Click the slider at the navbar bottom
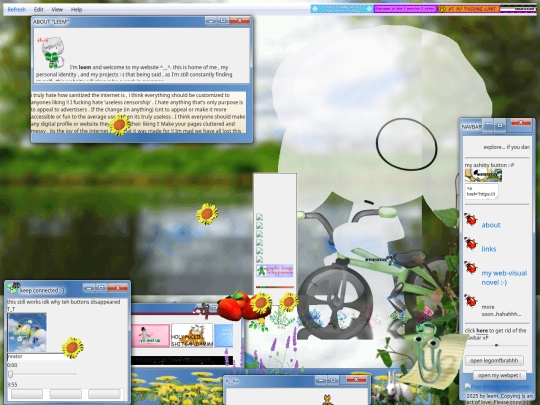 pos(497,345)
